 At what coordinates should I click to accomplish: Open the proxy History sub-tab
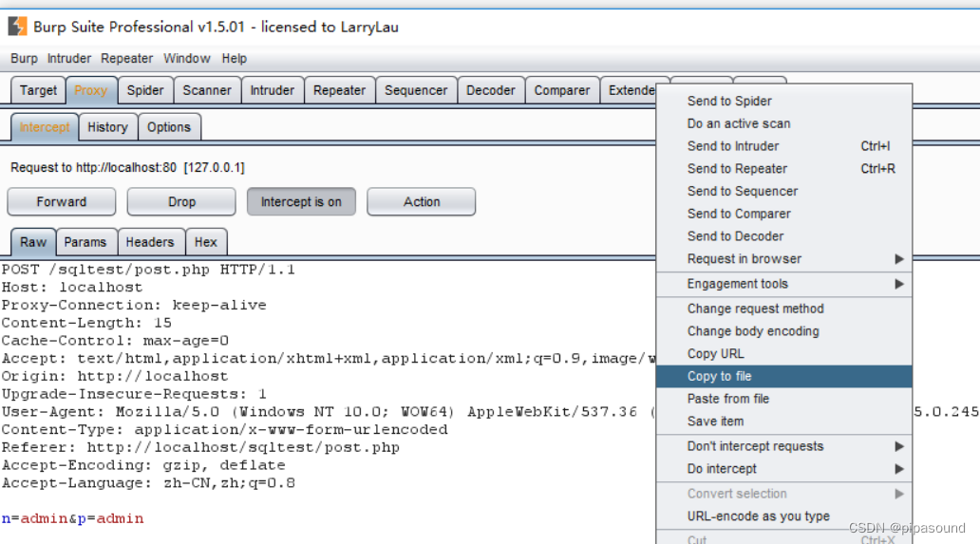tap(107, 127)
